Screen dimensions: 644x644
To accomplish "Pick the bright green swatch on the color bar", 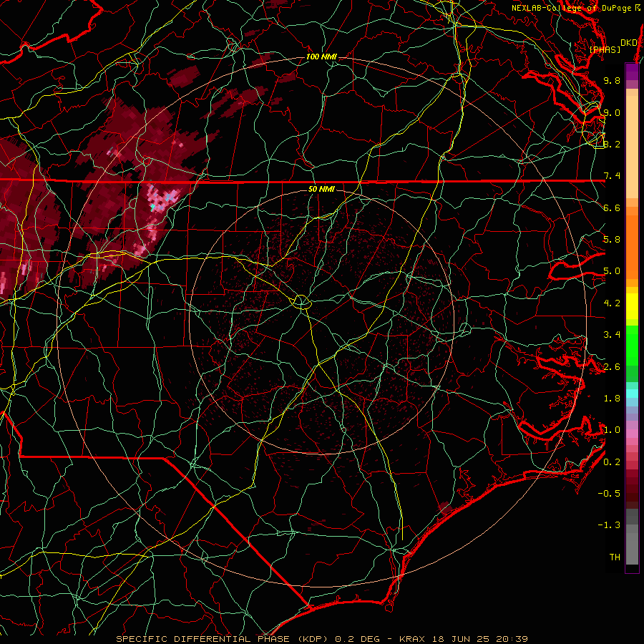I will coord(632,345).
